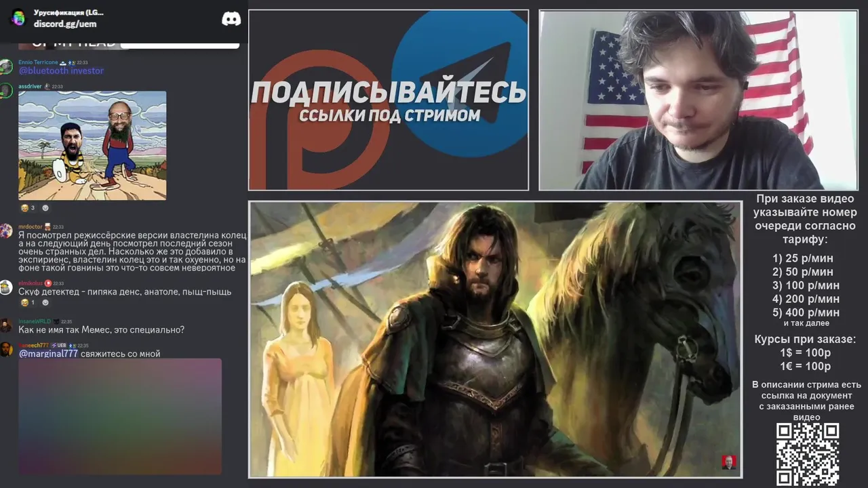Click the Discord logo in the overlay header
This screenshot has height=488, width=868.
point(231,18)
